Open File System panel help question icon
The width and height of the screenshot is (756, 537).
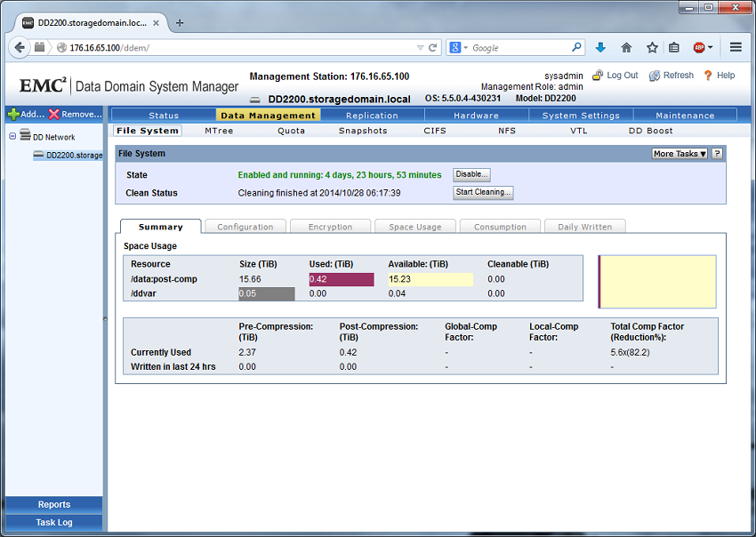pos(717,154)
